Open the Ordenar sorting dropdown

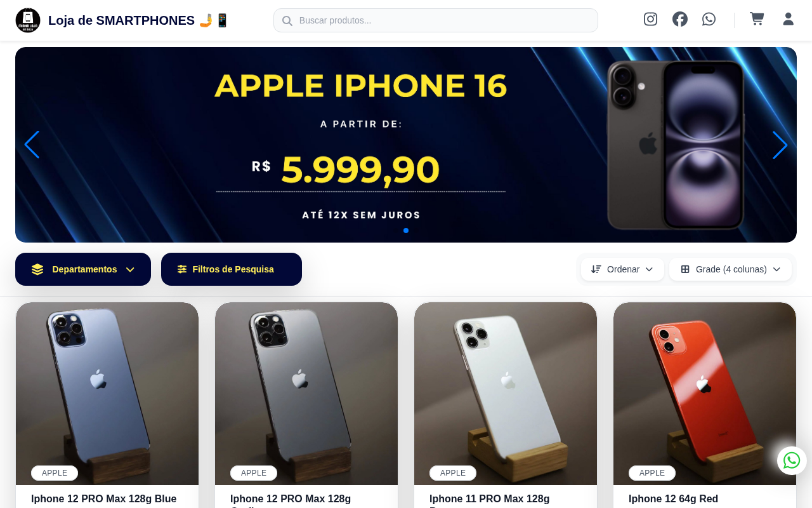[x=622, y=269]
